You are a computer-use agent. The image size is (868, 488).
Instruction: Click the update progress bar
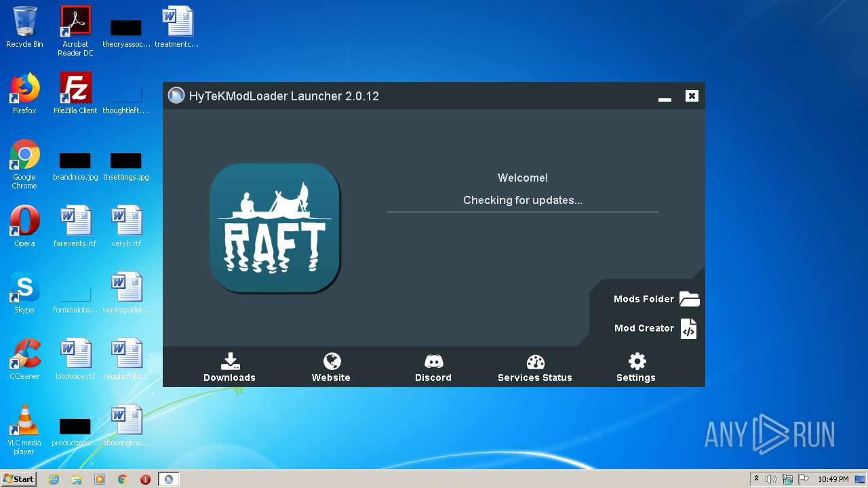(522, 212)
